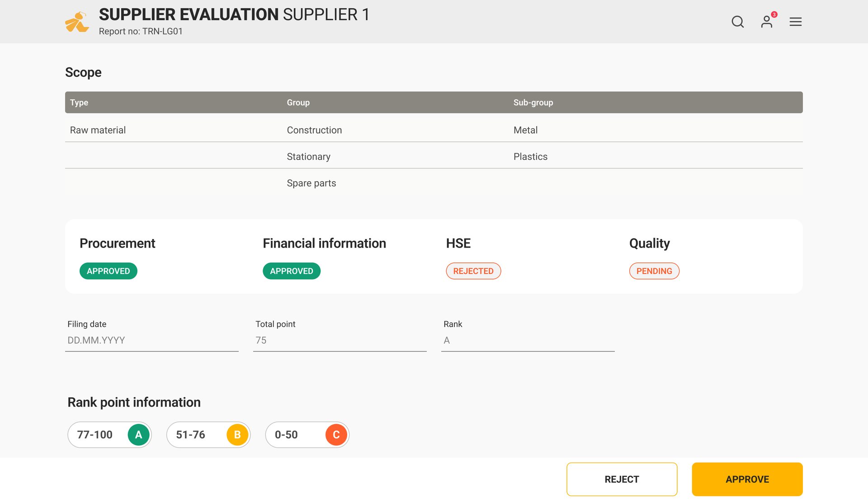Click the HSE heading
This screenshot has height=501, width=868.
tap(458, 243)
